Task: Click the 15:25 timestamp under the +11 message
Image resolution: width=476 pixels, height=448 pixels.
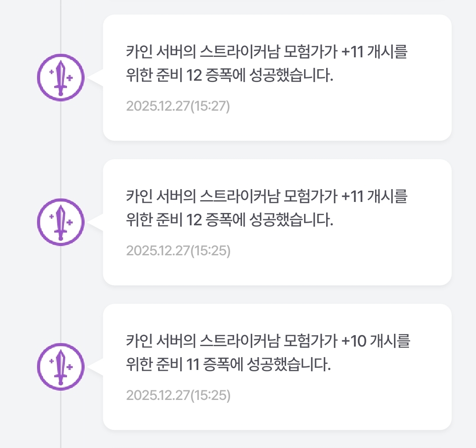Action: click(x=178, y=251)
